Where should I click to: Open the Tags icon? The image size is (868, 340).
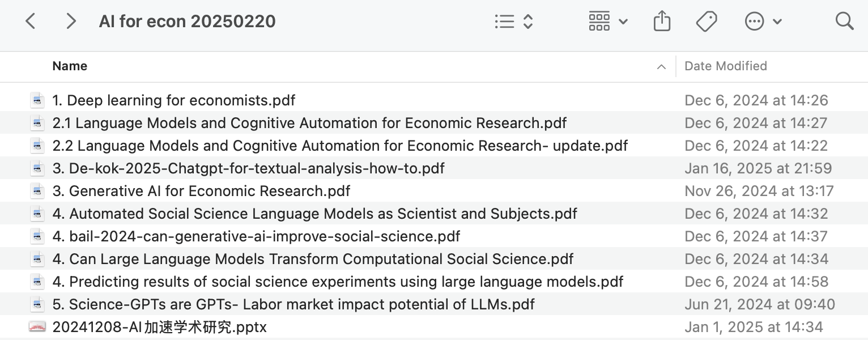(x=707, y=22)
